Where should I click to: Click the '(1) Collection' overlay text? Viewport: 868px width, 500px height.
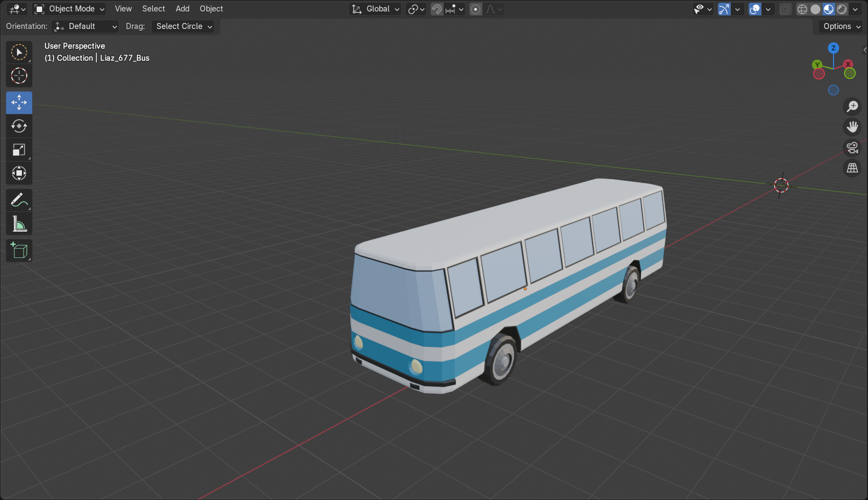coord(69,58)
